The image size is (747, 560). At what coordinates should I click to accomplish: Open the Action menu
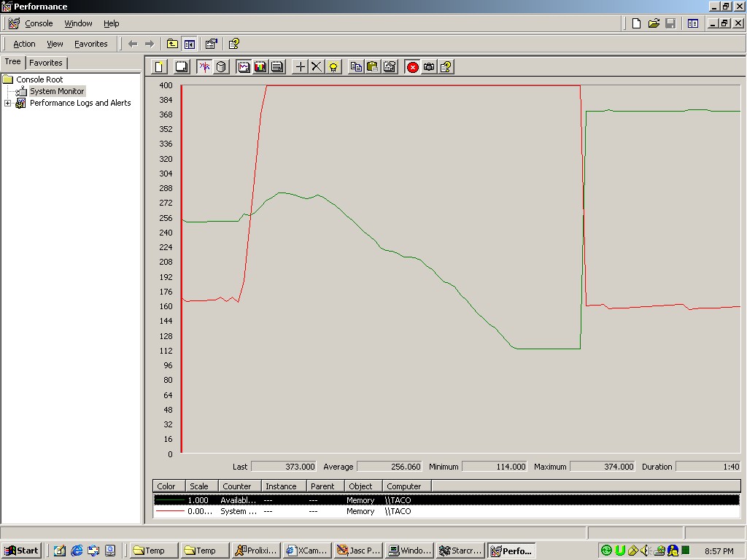pos(24,44)
